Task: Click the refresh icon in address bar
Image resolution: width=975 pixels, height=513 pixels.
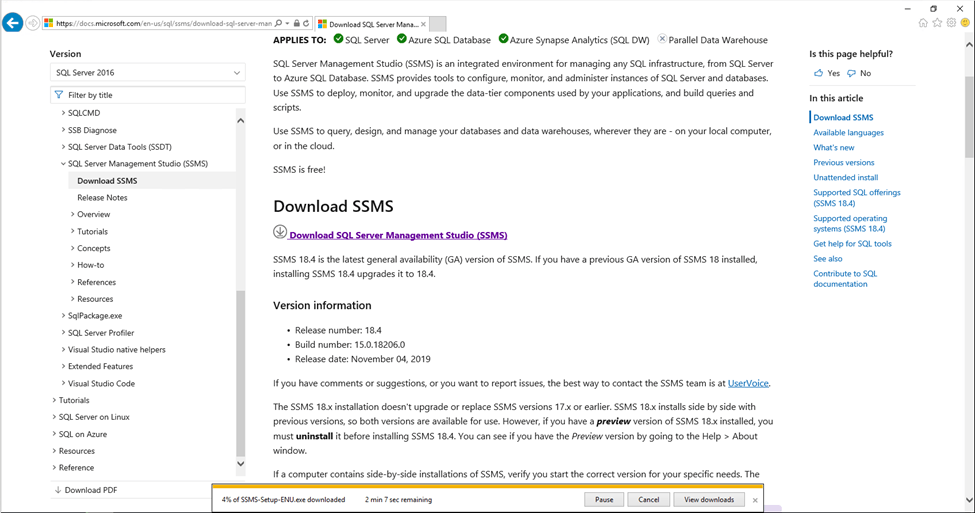Action: (305, 23)
